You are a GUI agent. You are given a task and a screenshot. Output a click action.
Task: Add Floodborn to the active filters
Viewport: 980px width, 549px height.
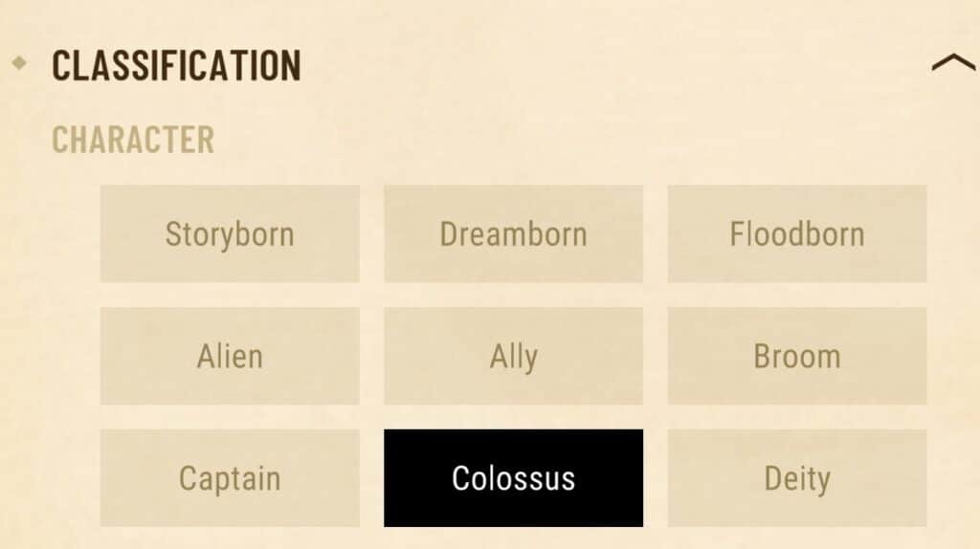point(797,233)
